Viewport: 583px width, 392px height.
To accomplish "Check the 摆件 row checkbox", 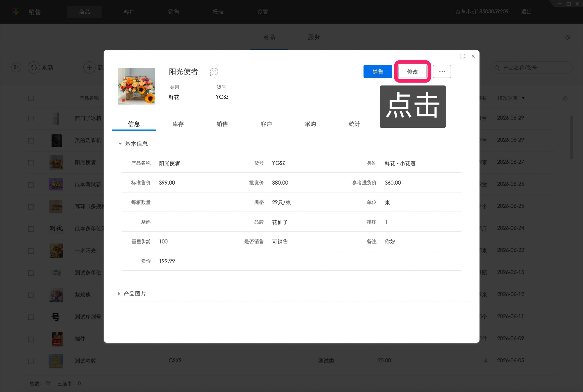I will [31, 339].
